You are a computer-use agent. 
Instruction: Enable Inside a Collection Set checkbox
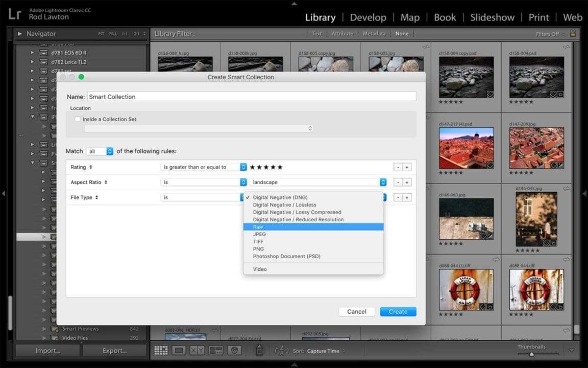point(77,119)
